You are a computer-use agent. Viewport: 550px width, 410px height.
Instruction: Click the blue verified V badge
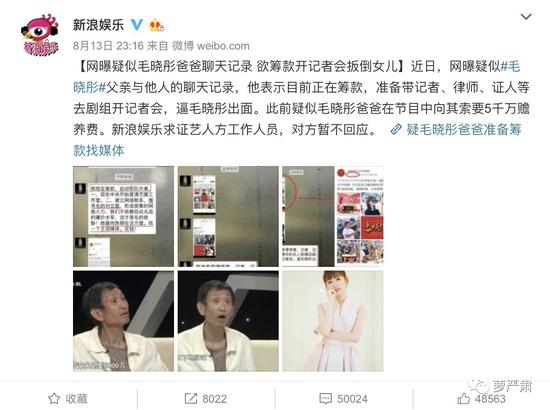coord(136,25)
